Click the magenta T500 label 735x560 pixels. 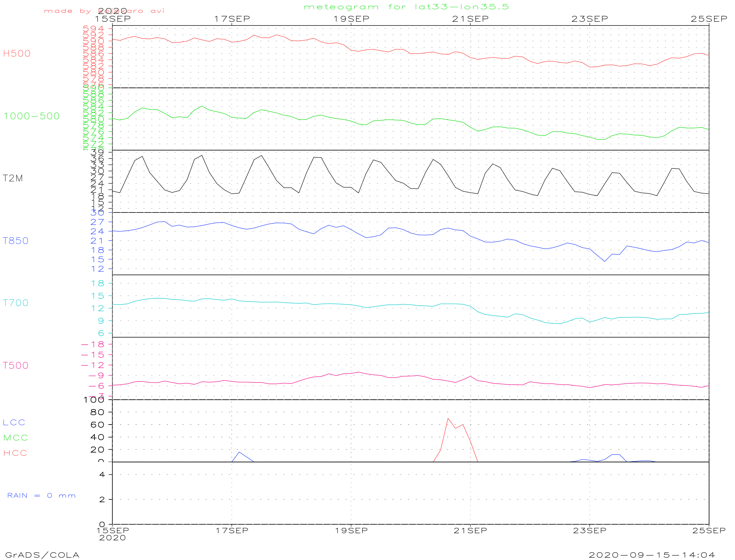click(15, 366)
